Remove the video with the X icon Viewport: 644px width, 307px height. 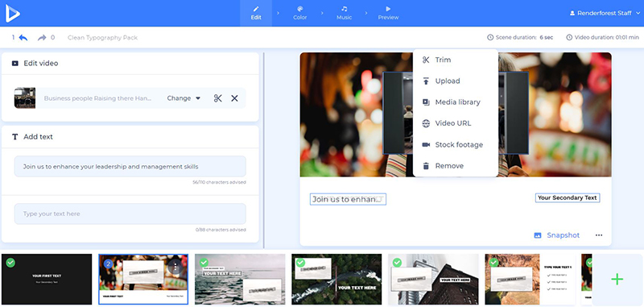pos(234,98)
